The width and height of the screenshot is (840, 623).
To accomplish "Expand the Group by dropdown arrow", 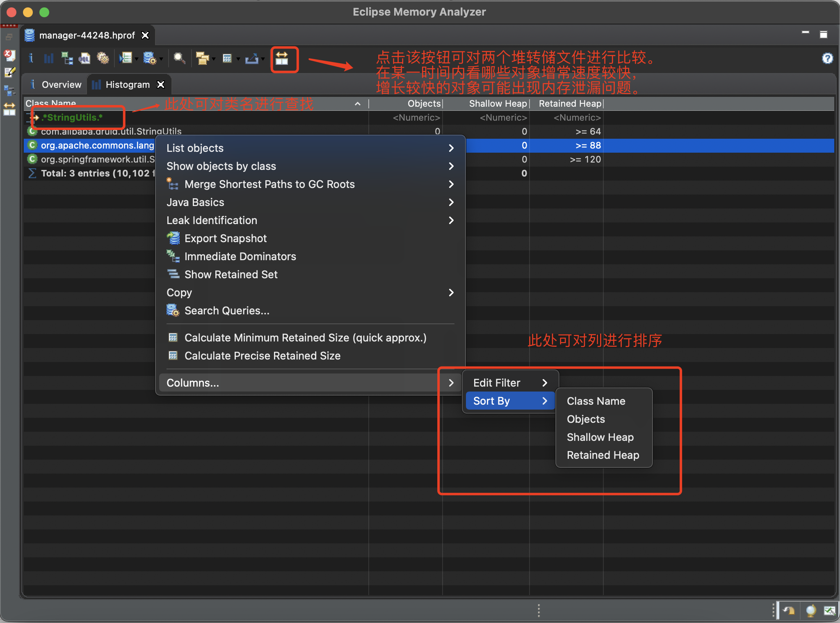I will pyautogui.click(x=214, y=59).
